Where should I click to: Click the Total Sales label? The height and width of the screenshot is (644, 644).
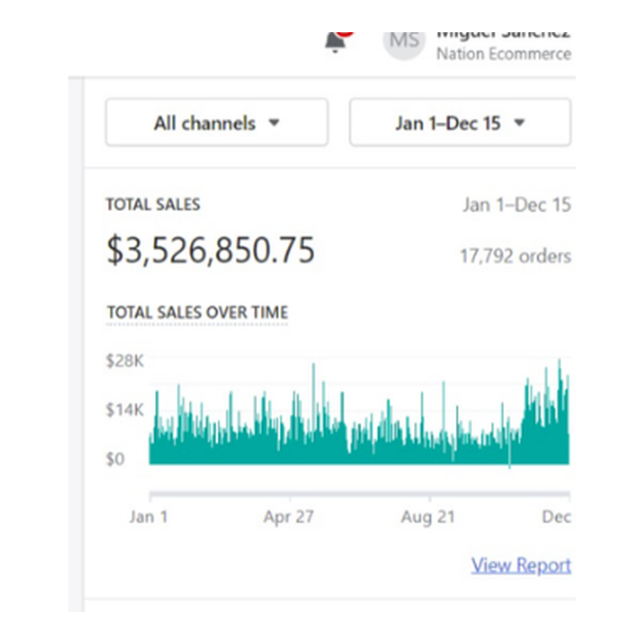click(153, 204)
